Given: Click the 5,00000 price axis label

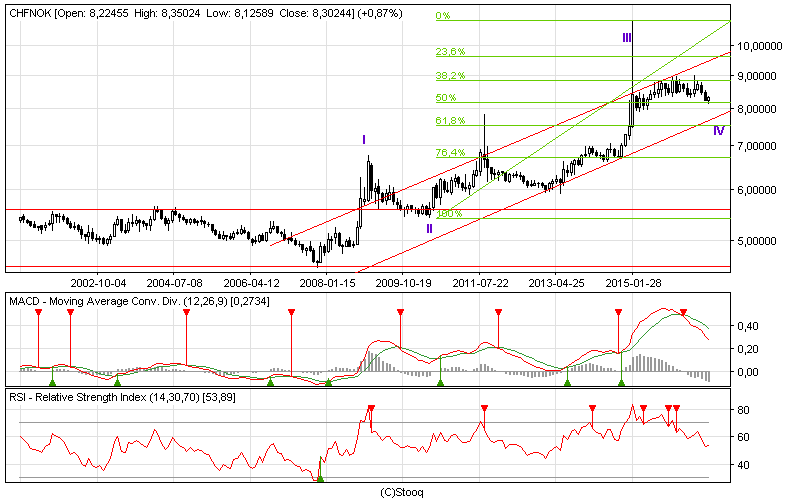Looking at the screenshot, I should [757, 241].
